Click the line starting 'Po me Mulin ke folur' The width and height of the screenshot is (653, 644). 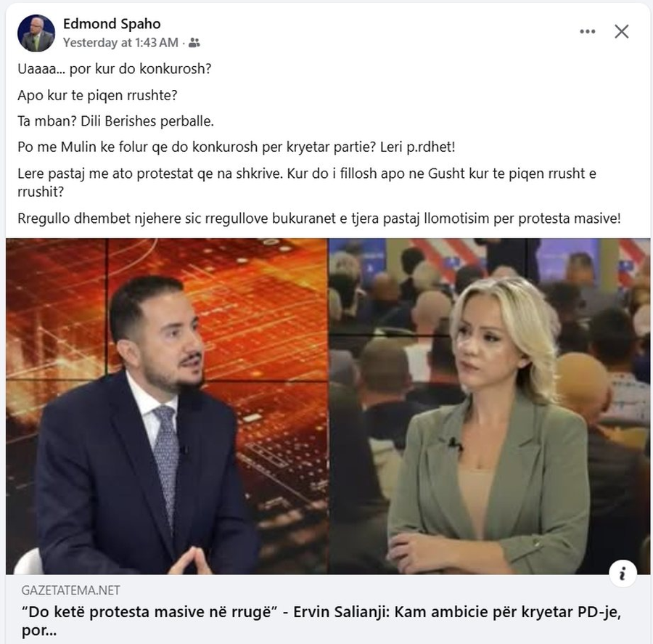236,147
